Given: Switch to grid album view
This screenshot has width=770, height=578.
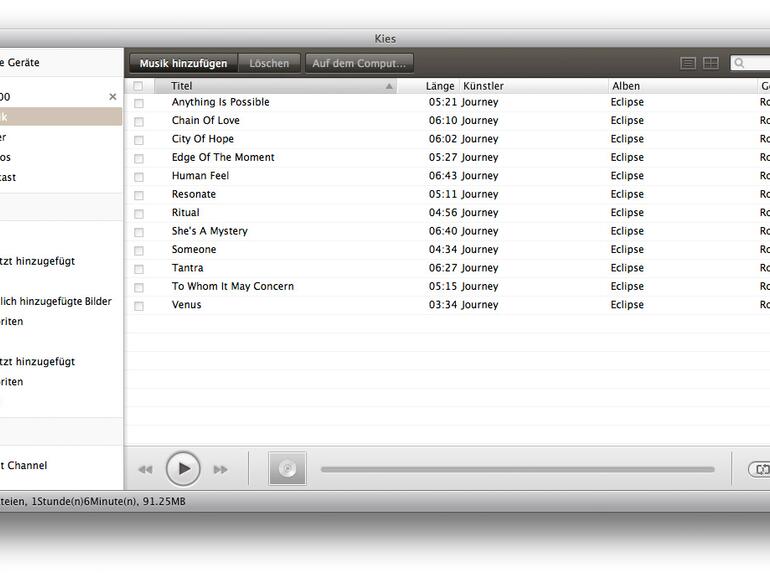Looking at the screenshot, I should click(x=711, y=63).
